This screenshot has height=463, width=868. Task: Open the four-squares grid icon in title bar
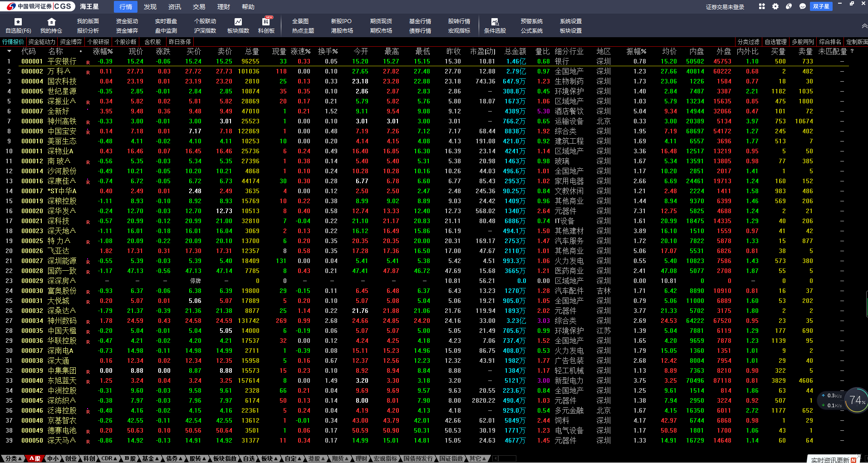[x=762, y=6]
